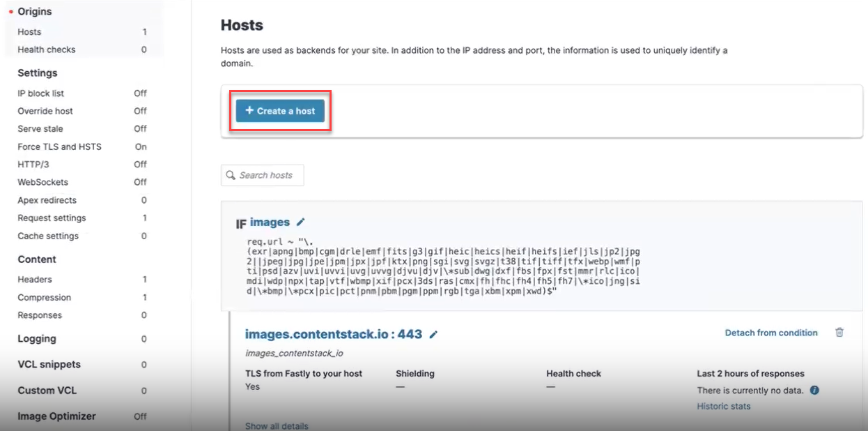Image resolution: width=868 pixels, height=431 pixels.
Task: Click the info icon beside no data message
Action: pos(814,391)
